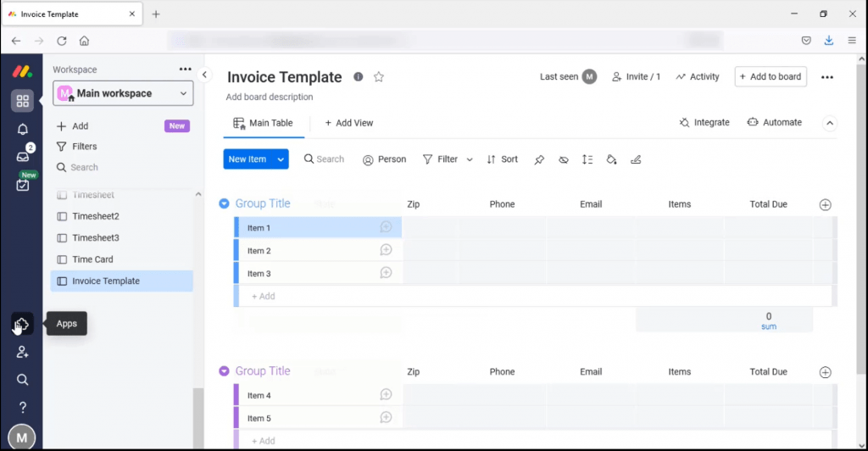Open the Apps puzzle icon
868x451 pixels.
[22, 324]
